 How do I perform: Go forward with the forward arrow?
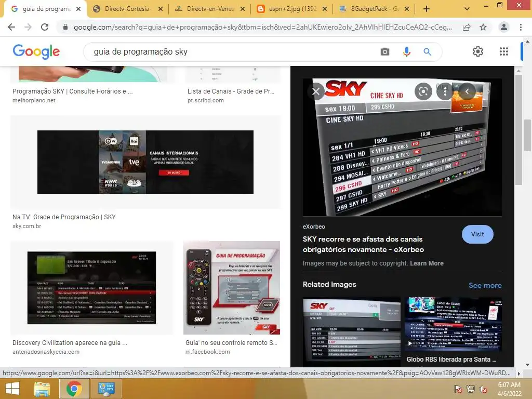point(28,27)
